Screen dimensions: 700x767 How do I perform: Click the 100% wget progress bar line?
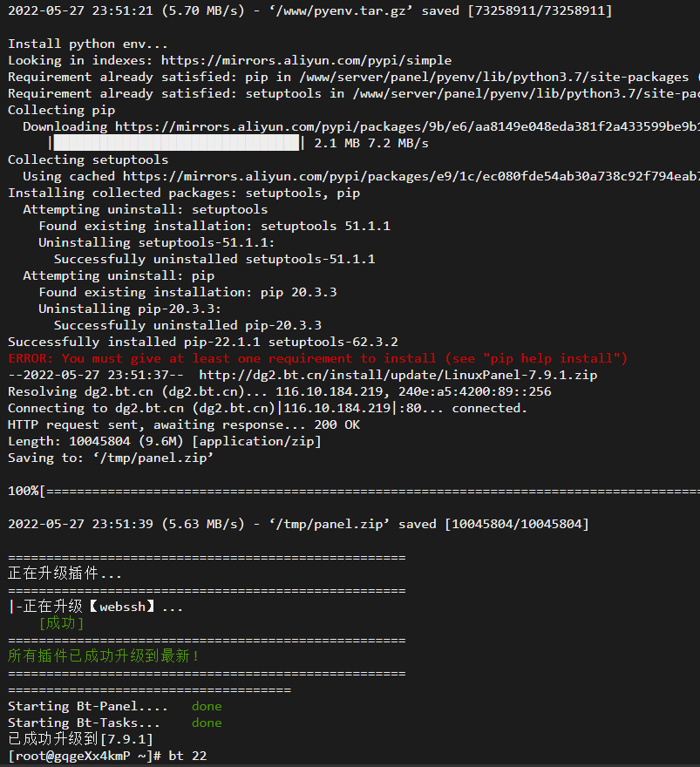pyautogui.click(x=354, y=491)
